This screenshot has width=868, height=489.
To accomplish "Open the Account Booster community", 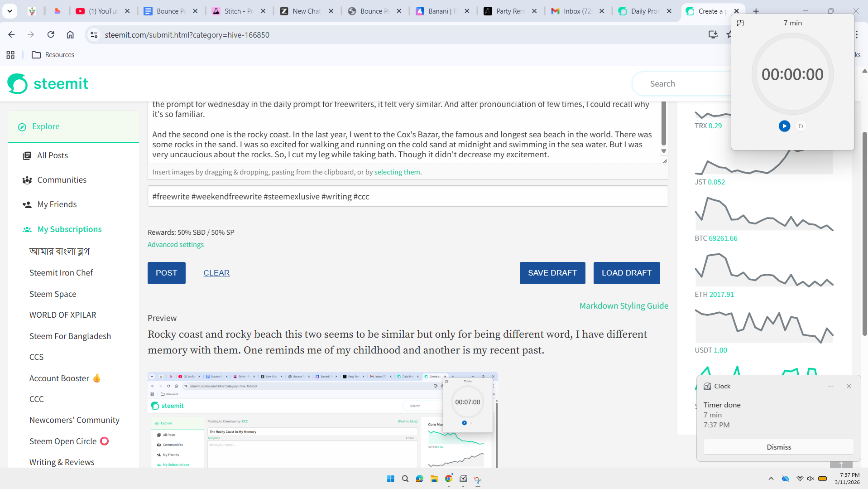I will (65, 378).
